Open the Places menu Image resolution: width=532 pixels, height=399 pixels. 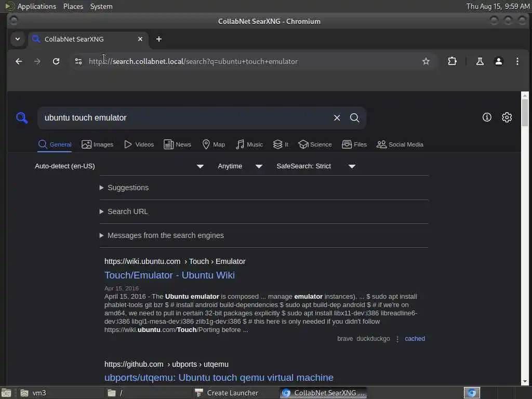coord(73,6)
